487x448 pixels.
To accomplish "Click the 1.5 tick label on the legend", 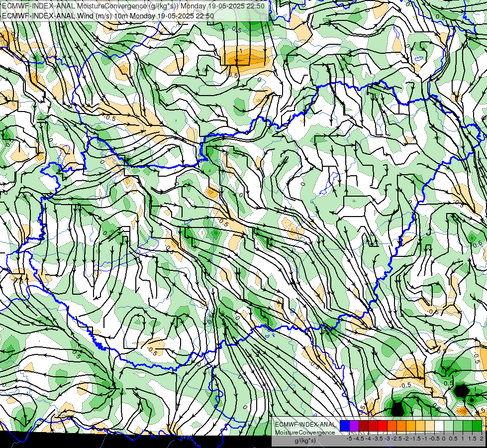I will (x=472, y=439).
